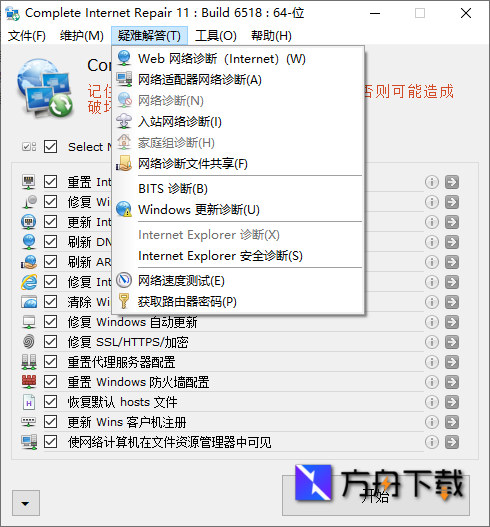Click the Complete Internet Repair globe logo
The image size is (490, 527).
45,88
